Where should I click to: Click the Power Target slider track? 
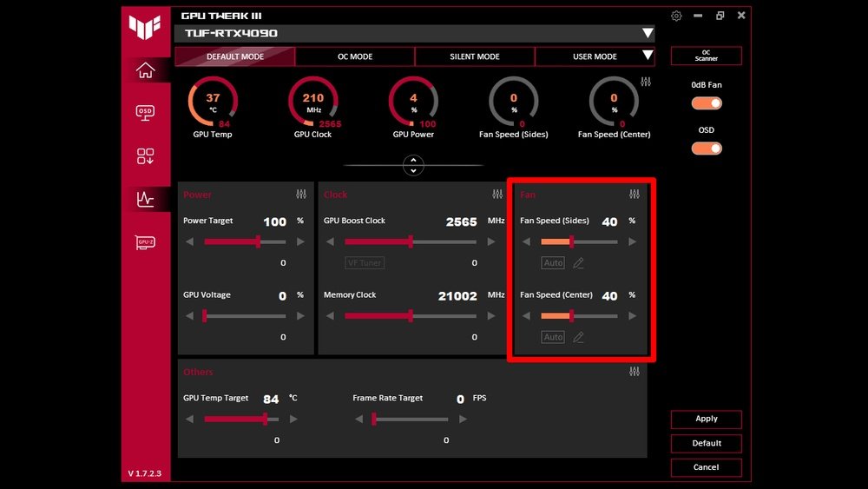pos(241,241)
